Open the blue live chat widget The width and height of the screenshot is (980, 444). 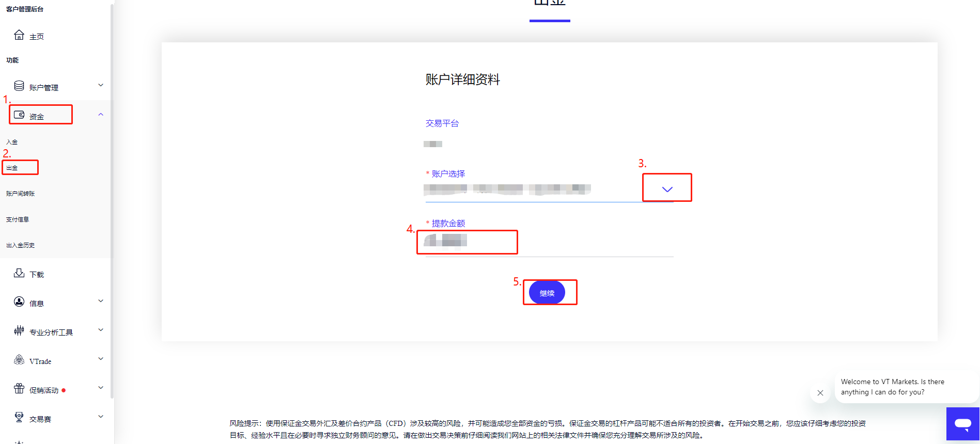tap(962, 424)
